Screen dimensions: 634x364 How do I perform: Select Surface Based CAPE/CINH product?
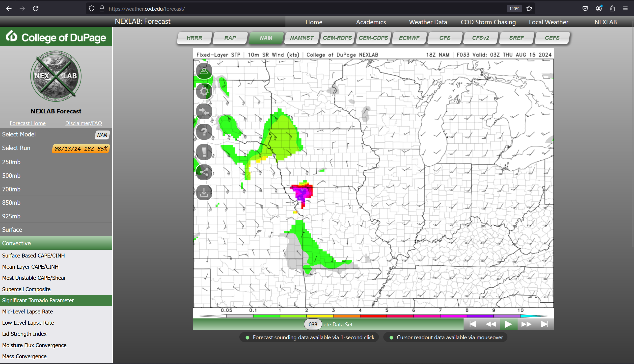click(x=56, y=256)
